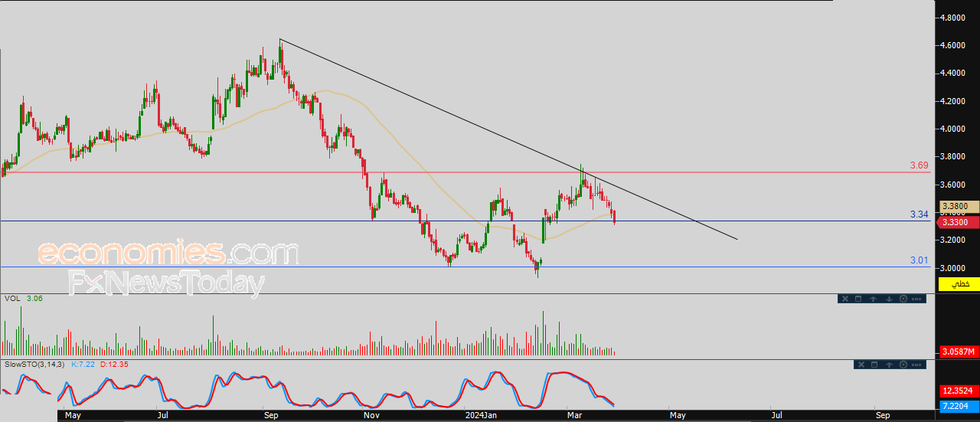This screenshot has width=980, height=422.
Task: Click the 3.34 support level label
Action: (919, 214)
